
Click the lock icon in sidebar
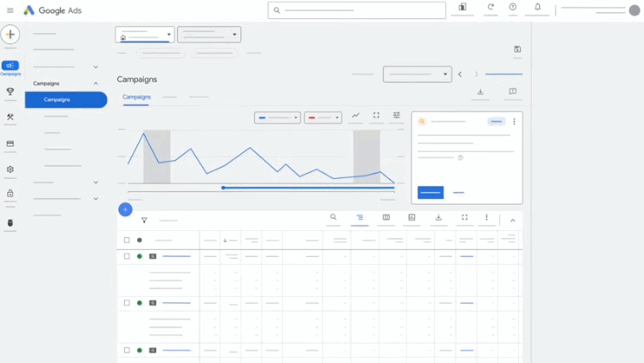tap(10, 193)
